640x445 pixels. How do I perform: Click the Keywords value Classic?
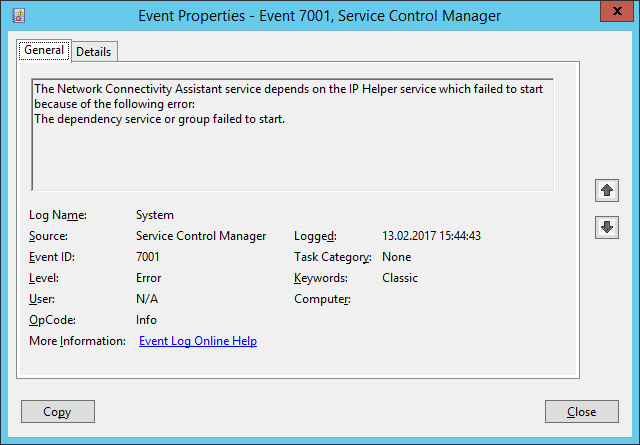400,278
